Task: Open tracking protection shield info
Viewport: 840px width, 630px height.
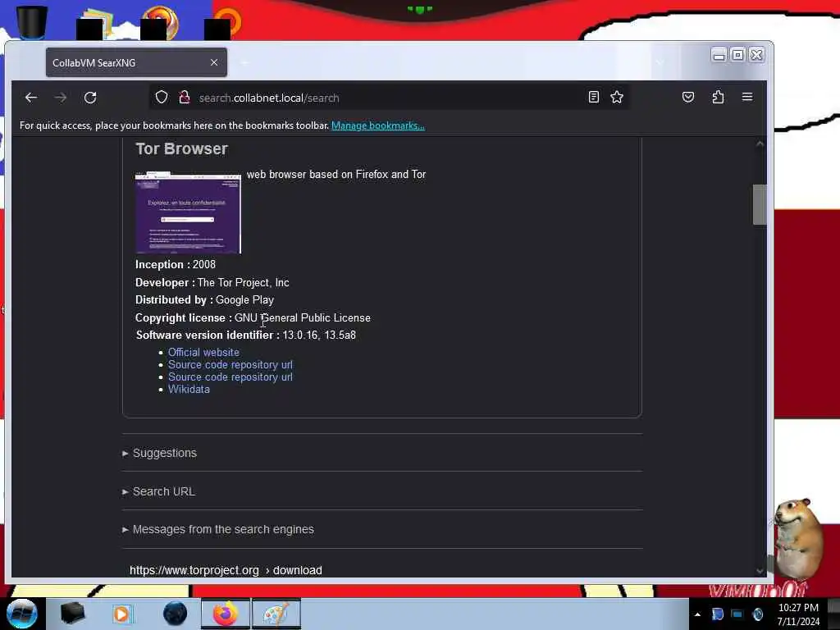Action: pos(162,98)
